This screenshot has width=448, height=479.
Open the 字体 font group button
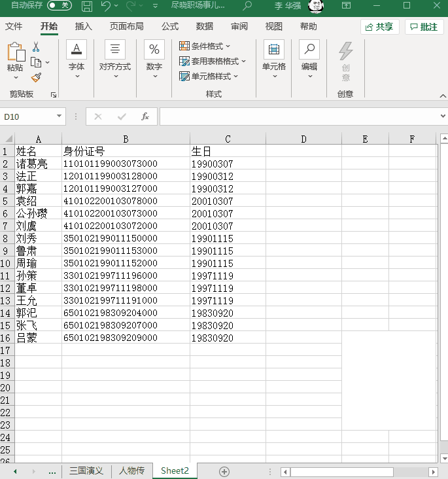(x=77, y=60)
